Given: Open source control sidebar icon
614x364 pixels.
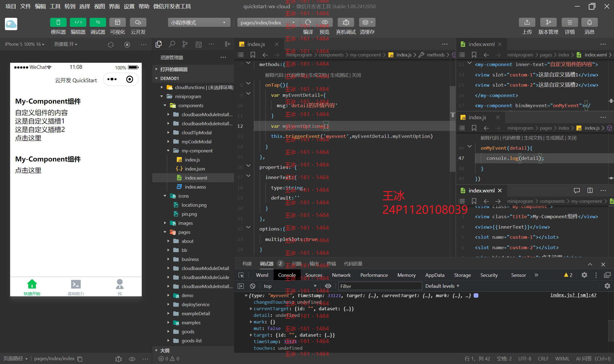Looking at the screenshot, I should coord(185,44).
